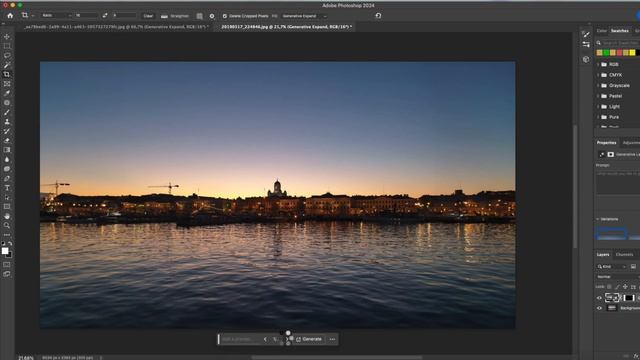The image size is (640, 360).
Task: Select the Spot Healing Brush tool
Action: click(x=7, y=103)
